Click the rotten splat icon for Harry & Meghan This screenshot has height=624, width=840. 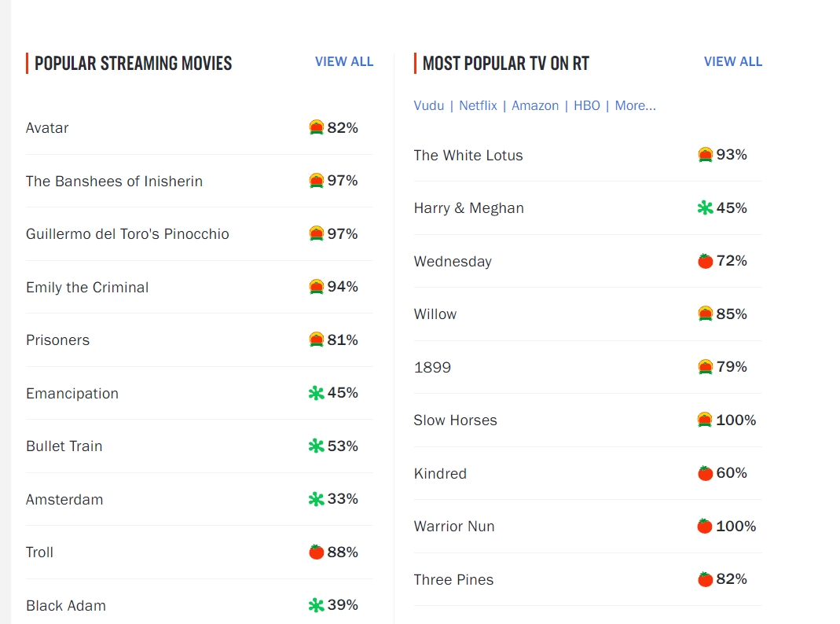point(706,208)
